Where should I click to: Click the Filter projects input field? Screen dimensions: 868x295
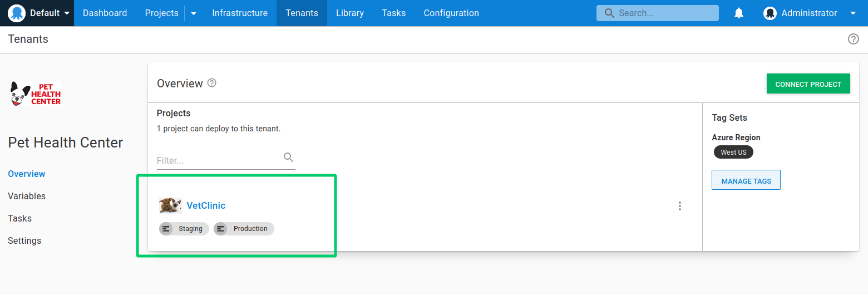[x=218, y=160]
